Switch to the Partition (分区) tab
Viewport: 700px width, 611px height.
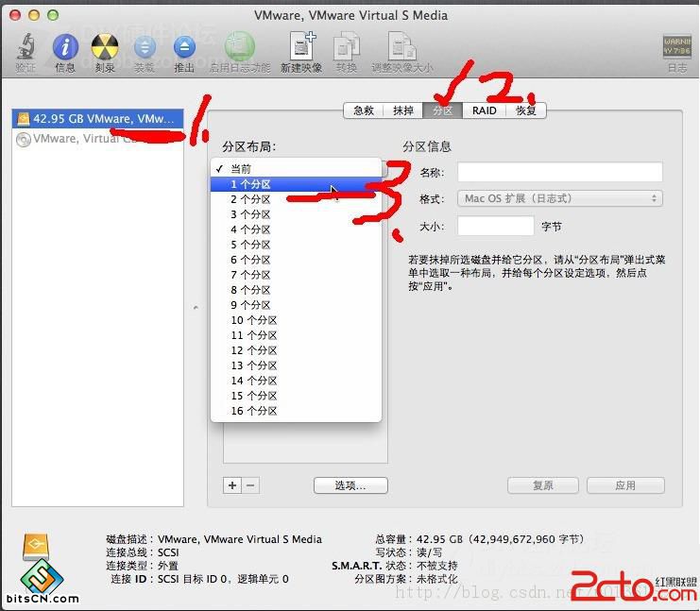pyautogui.click(x=442, y=110)
